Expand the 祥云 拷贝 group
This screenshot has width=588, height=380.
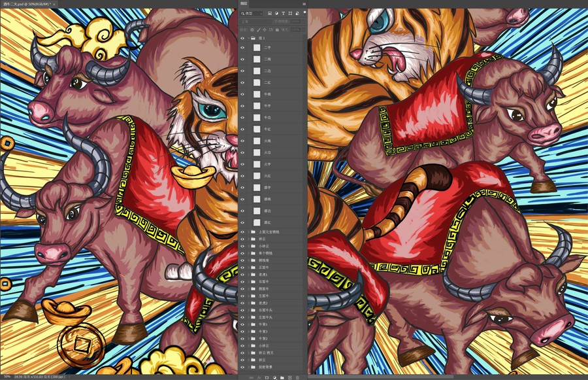pyautogui.click(x=249, y=353)
